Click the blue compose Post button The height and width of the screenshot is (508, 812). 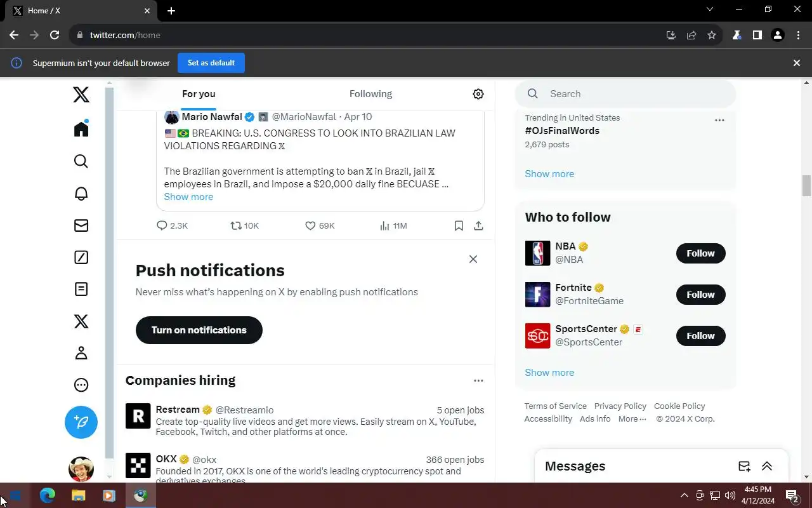coord(81,422)
